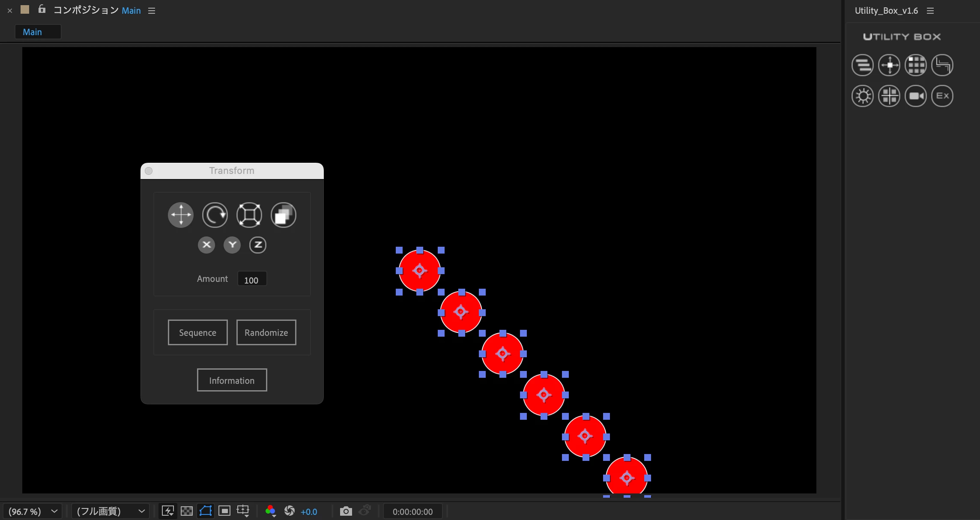Open the Utility Box camera tool
Viewport: 980px width, 520px height.
(x=916, y=96)
